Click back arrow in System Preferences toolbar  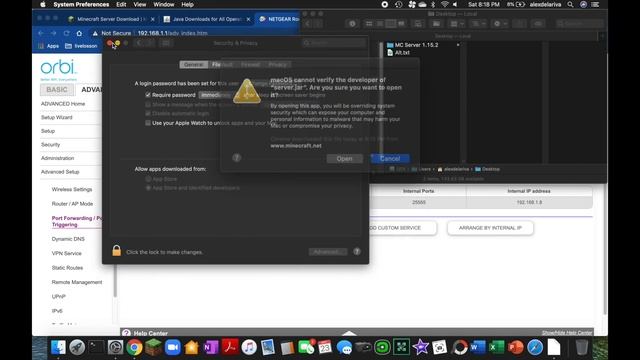[x=139, y=43]
